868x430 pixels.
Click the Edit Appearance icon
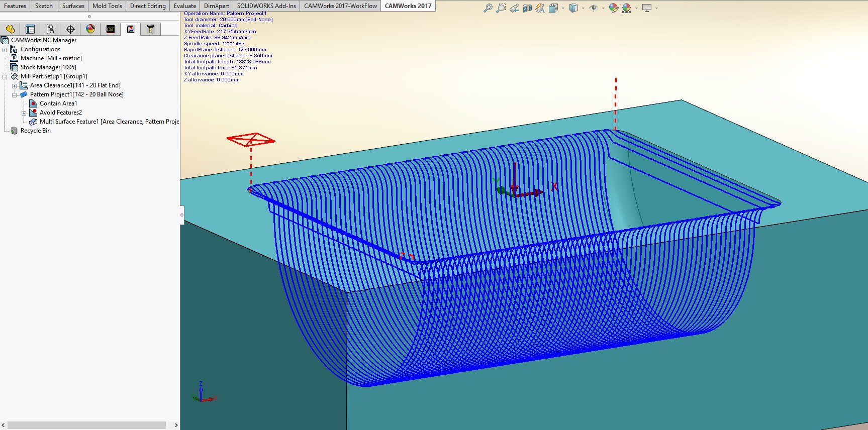613,8
